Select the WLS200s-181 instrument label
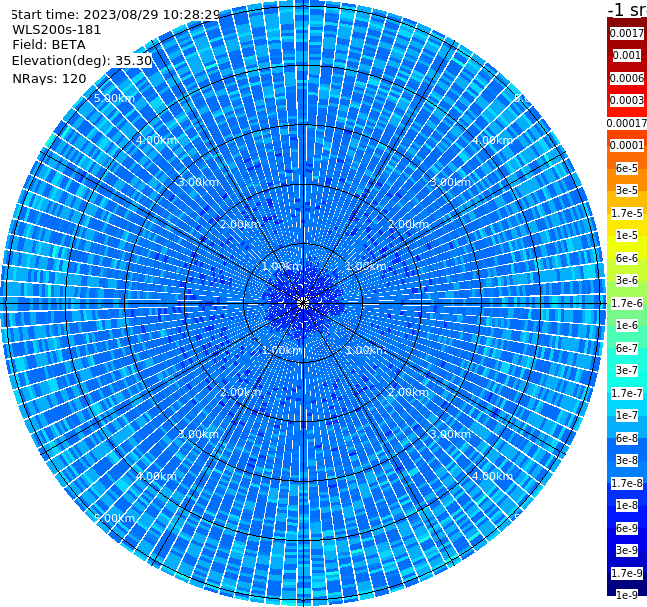This screenshot has width=647, height=607. [x=57, y=30]
